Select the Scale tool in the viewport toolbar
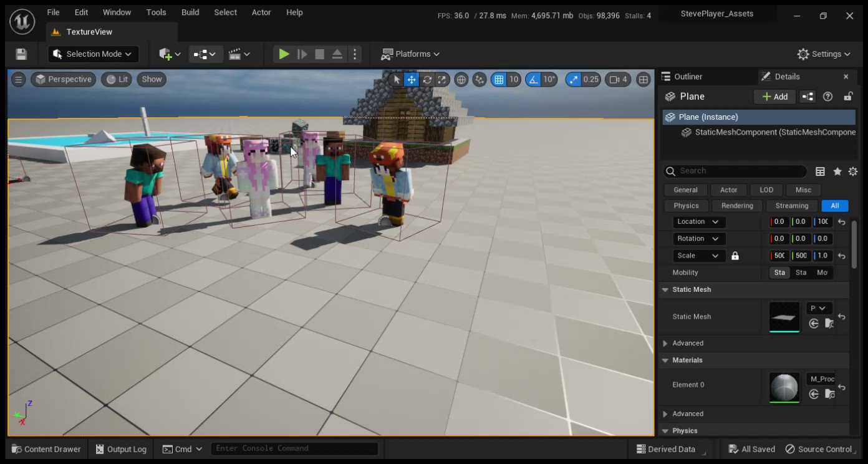The width and height of the screenshot is (868, 464). pyautogui.click(x=441, y=79)
